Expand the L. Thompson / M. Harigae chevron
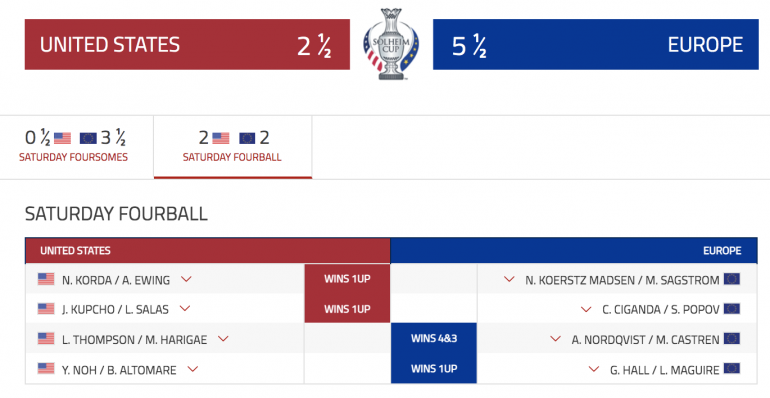Image resolution: width=770 pixels, height=398 pixels. click(x=223, y=339)
